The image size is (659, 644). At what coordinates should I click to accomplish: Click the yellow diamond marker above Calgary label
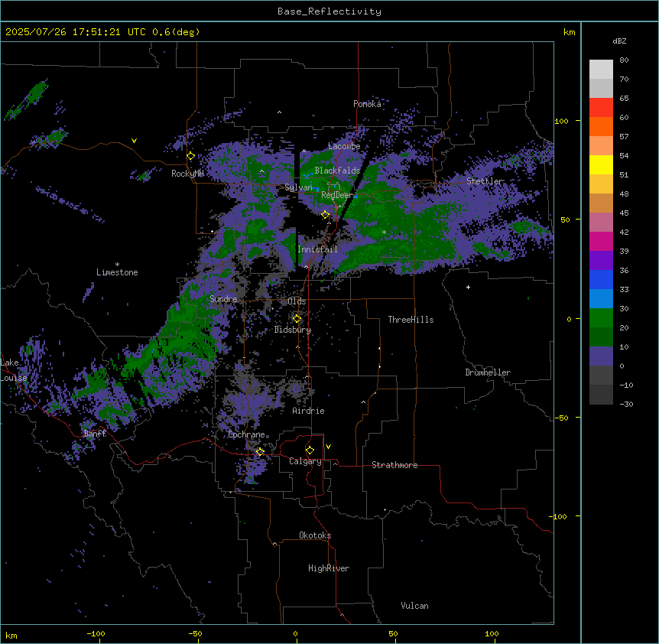310,450
